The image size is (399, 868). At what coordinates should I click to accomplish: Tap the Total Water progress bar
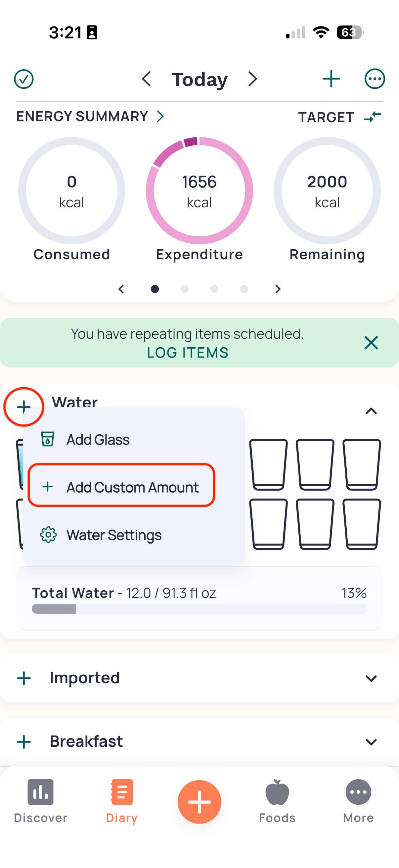click(x=199, y=608)
